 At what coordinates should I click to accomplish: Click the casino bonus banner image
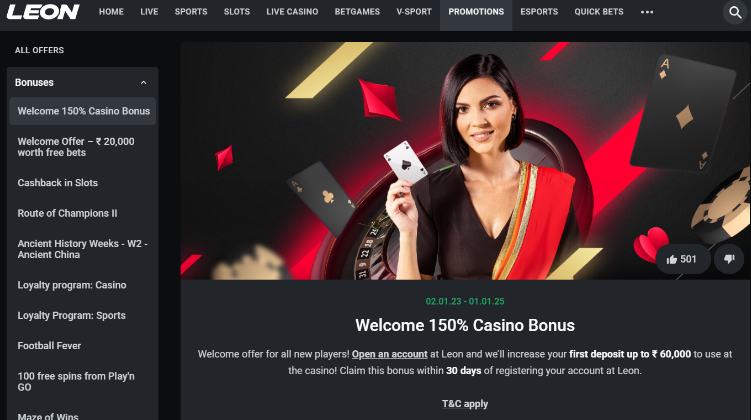(x=465, y=160)
